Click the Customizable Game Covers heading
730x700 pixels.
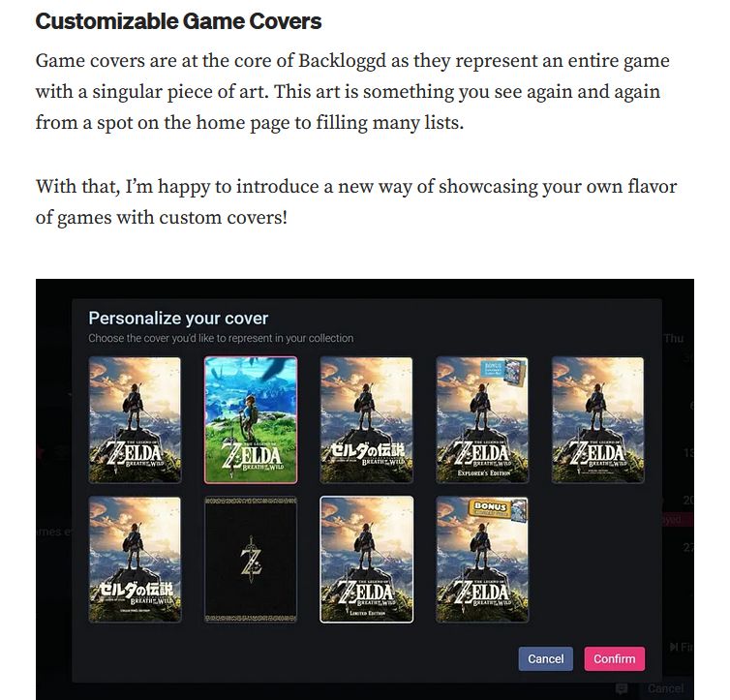[x=178, y=21]
